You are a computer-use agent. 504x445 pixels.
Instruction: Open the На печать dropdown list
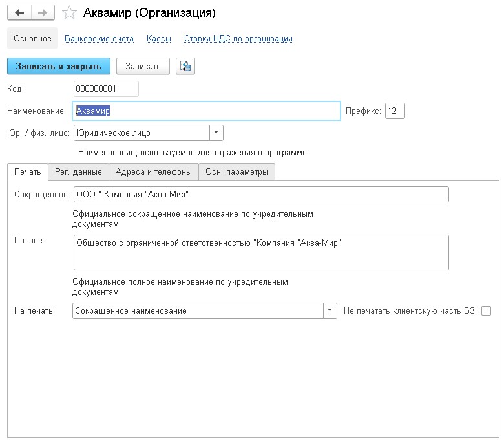tap(331, 311)
